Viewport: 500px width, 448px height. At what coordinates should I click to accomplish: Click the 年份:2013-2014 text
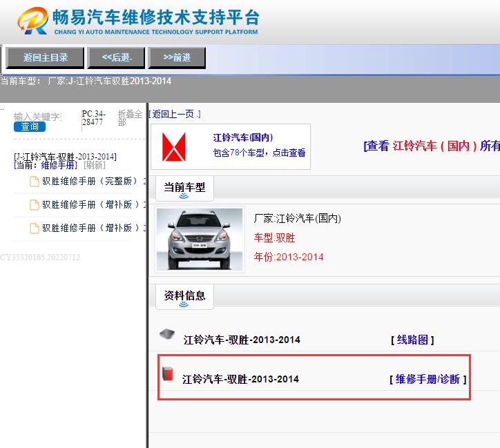click(x=289, y=257)
